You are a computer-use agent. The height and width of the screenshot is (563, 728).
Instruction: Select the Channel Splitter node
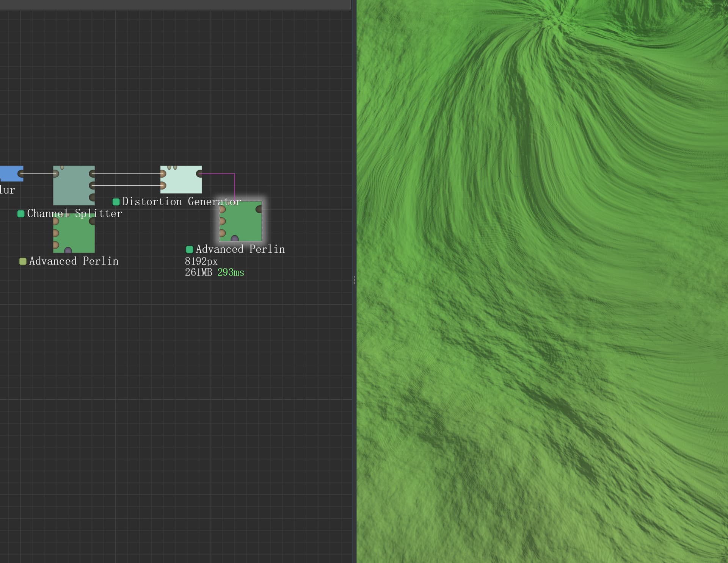coord(74,185)
